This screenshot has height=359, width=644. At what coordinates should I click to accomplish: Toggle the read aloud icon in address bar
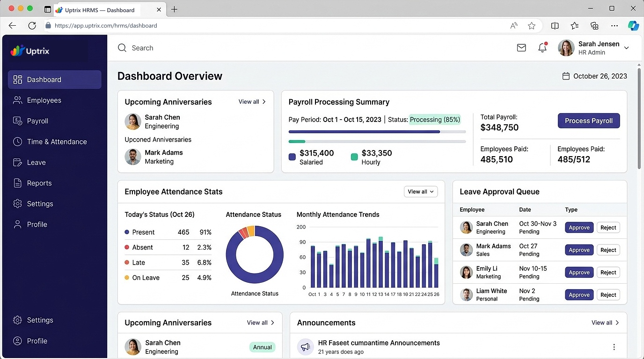(514, 26)
